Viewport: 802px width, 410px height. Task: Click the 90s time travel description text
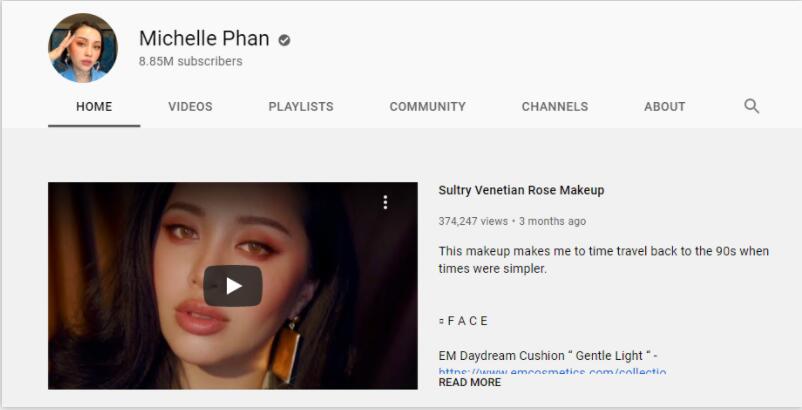coord(603,259)
